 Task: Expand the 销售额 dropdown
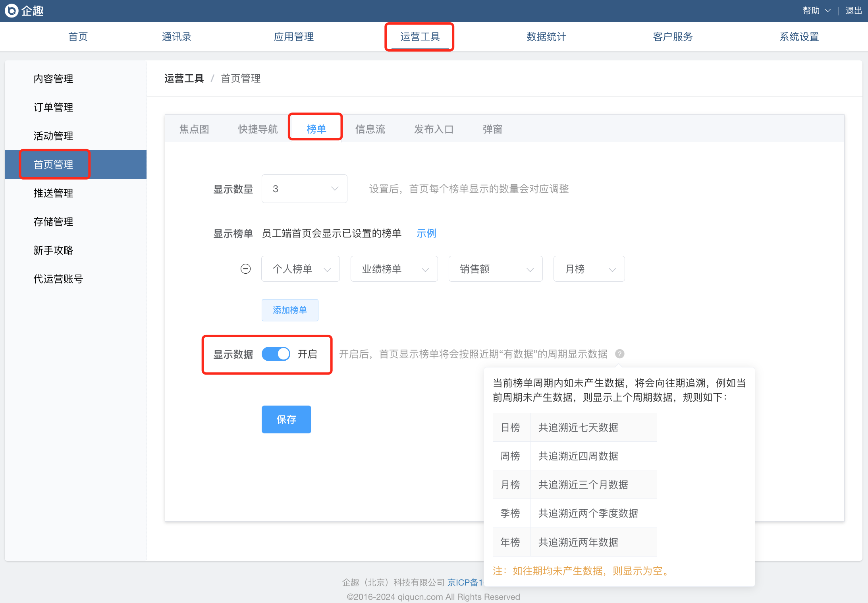495,269
